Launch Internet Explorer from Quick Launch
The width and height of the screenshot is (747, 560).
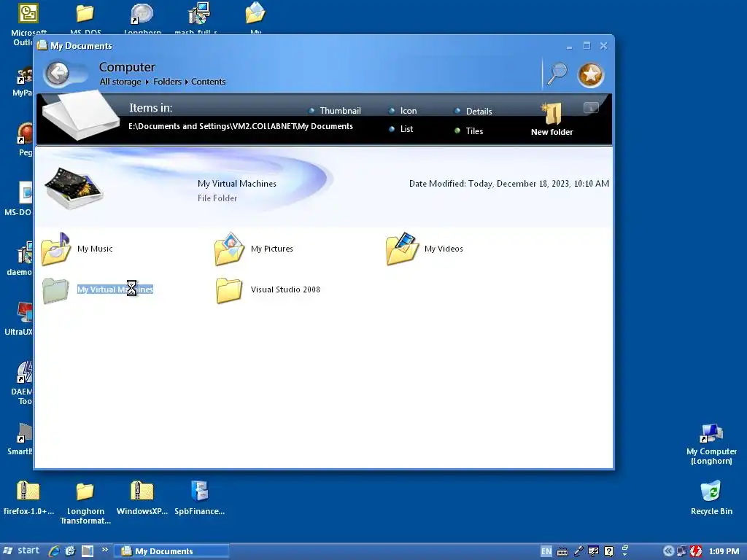54,551
